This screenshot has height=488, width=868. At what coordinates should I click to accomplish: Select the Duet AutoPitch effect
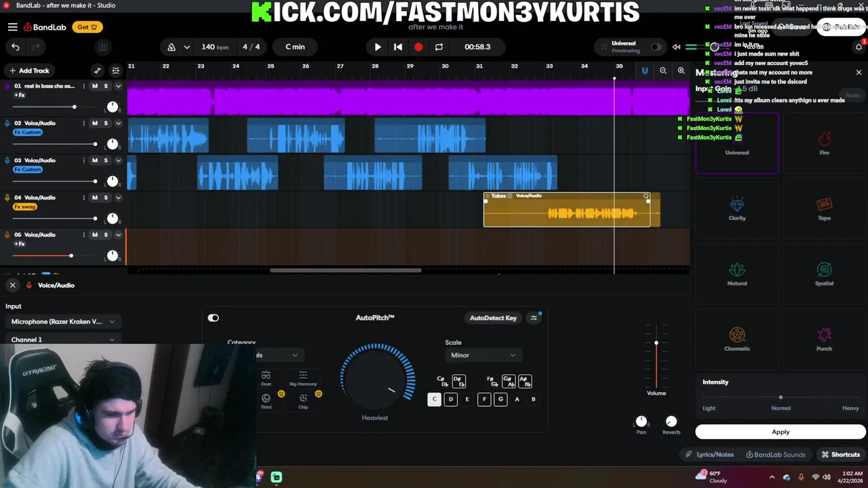click(x=266, y=378)
